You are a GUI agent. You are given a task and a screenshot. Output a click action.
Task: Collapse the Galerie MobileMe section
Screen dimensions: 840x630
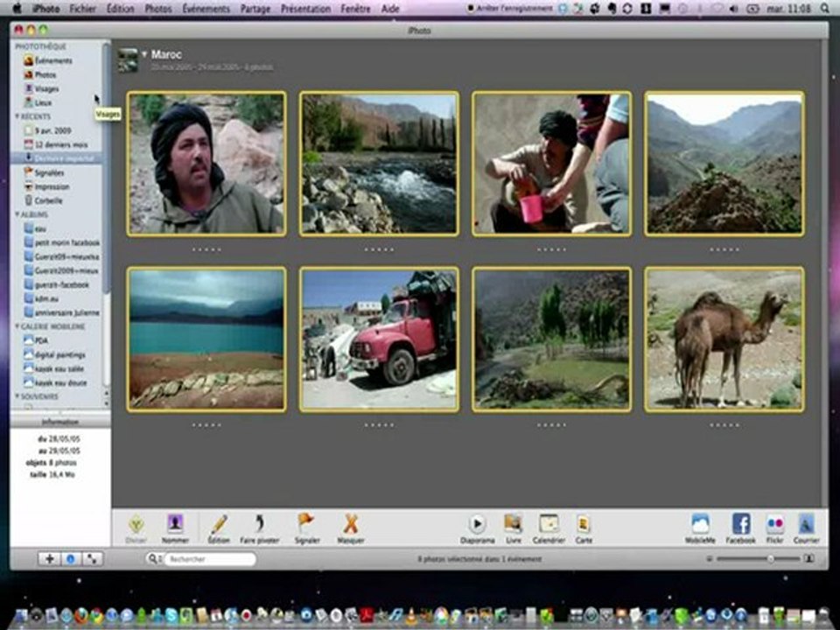point(17,326)
